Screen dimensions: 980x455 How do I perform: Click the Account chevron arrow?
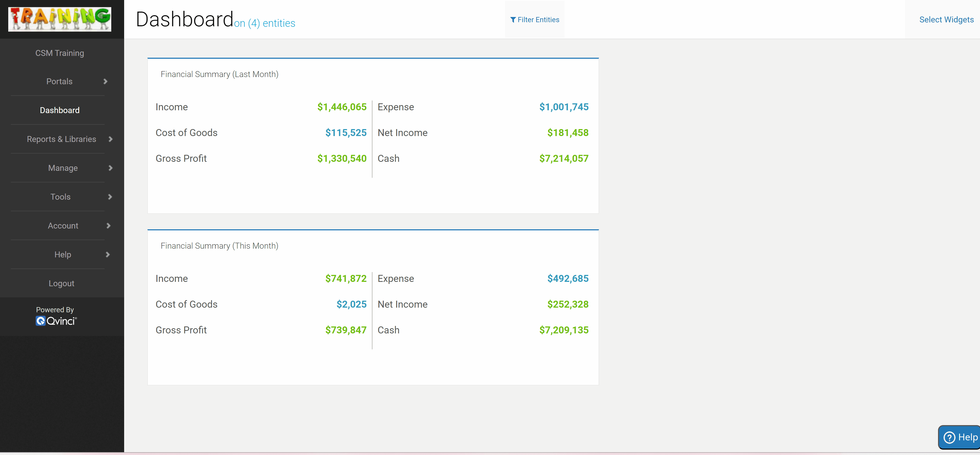[108, 226]
